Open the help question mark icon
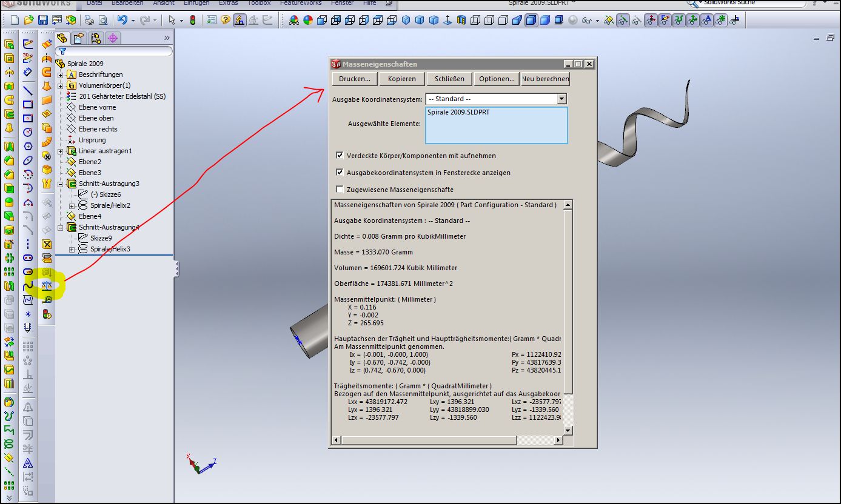The image size is (841, 504). pyautogui.click(x=226, y=20)
